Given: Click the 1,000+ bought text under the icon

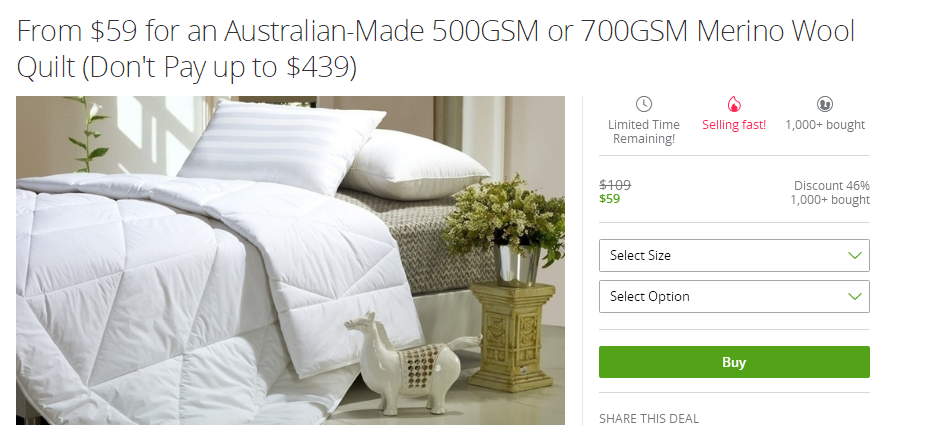Looking at the screenshot, I should coord(825,125).
